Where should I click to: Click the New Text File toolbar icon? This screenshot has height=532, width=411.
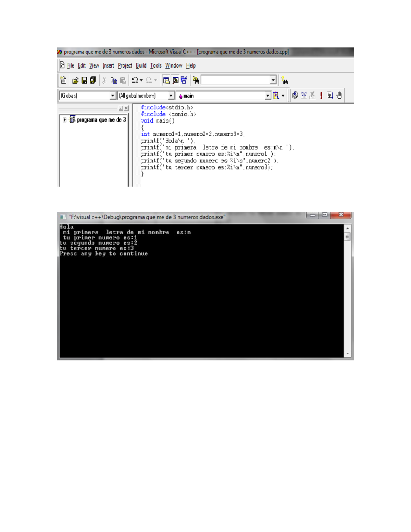coord(63,80)
